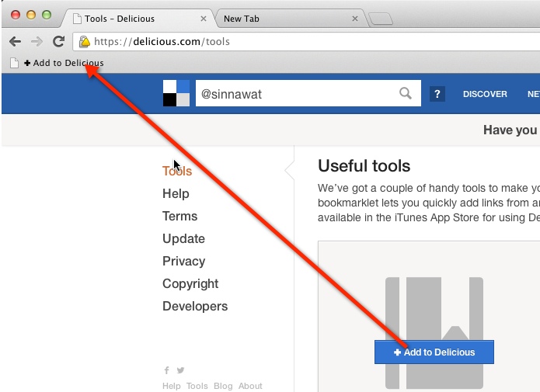Open Help in the sidebar

[x=176, y=193]
